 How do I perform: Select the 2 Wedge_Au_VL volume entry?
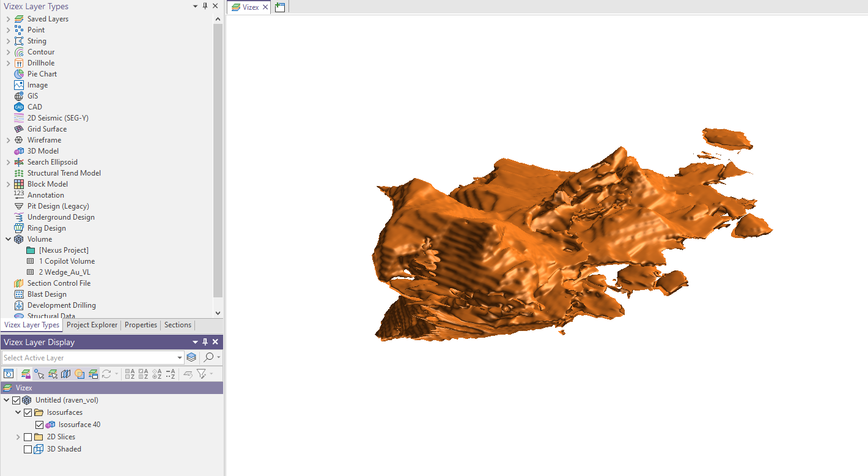click(x=64, y=272)
